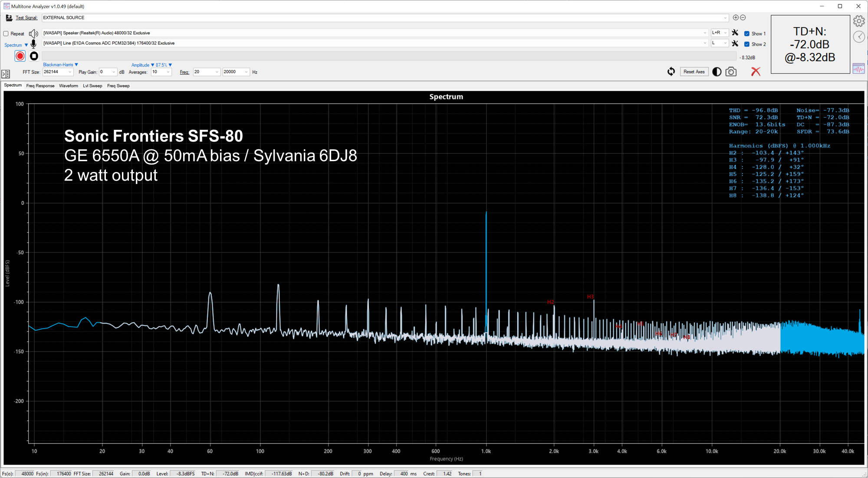Open the 87.5% overlap dropdown

[x=164, y=65]
